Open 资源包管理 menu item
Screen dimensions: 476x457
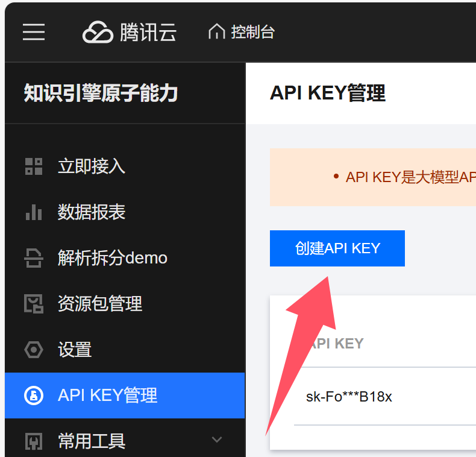pos(100,303)
